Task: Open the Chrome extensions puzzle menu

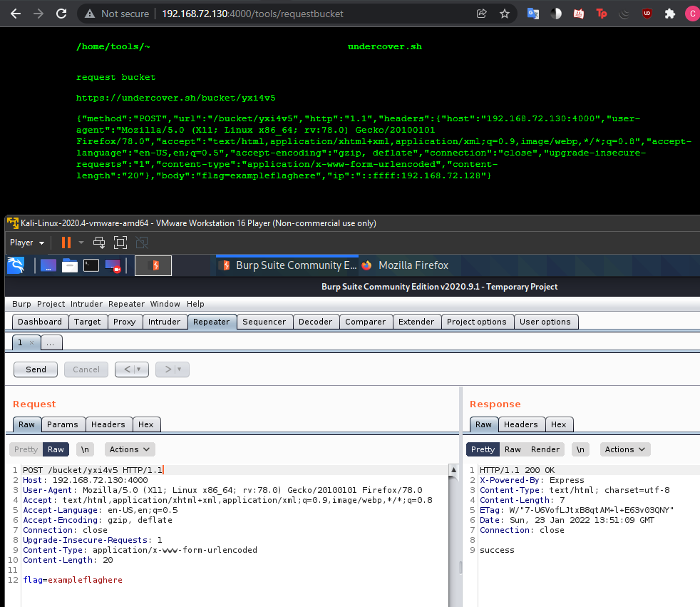Action: pos(669,14)
